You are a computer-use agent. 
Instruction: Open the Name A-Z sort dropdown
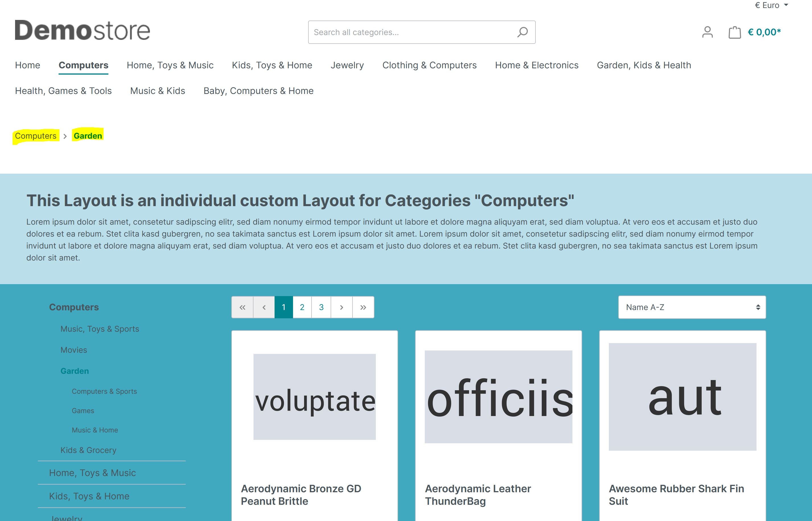[x=692, y=307]
